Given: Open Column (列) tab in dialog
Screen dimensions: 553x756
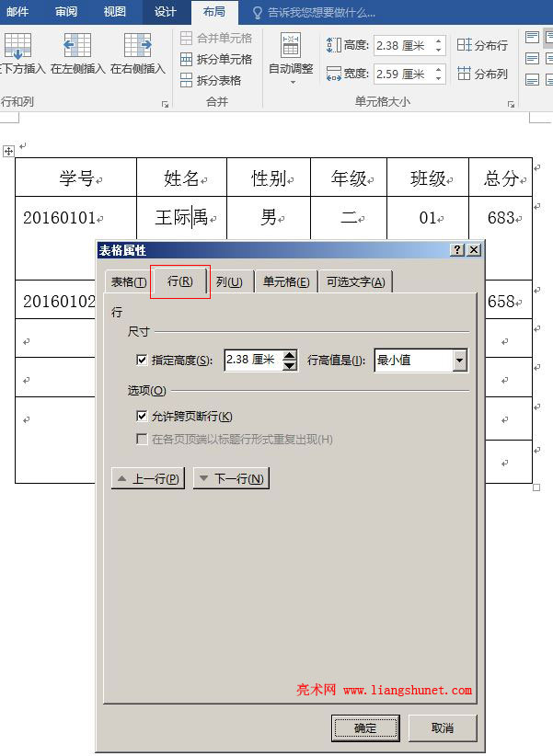Looking at the screenshot, I should [230, 282].
